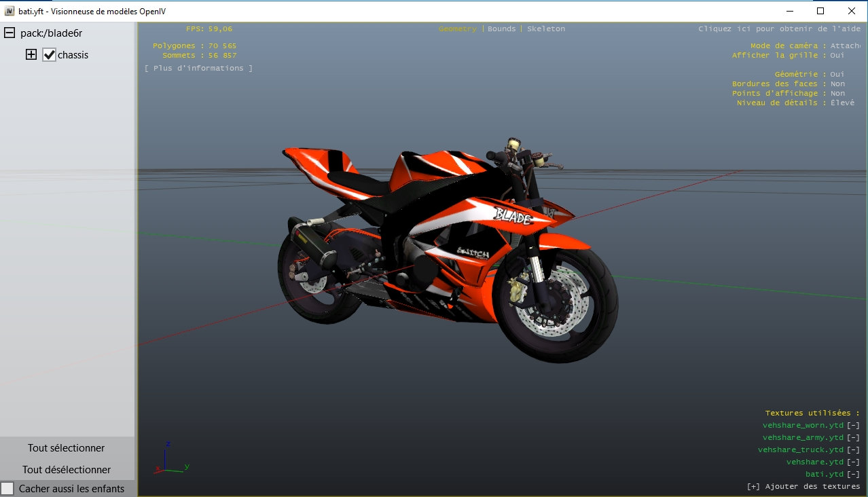
Task: Remove the bati.ytd texture with [-]
Action: (x=853, y=475)
